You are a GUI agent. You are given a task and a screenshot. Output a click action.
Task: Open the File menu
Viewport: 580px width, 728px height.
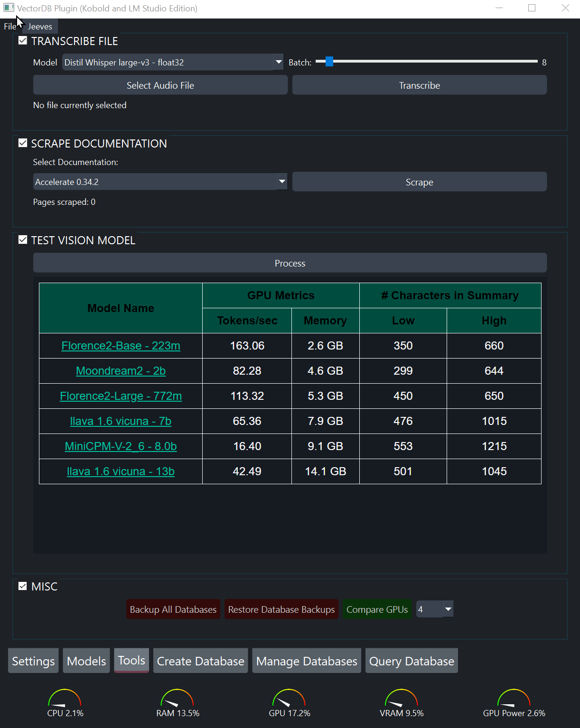coord(9,27)
